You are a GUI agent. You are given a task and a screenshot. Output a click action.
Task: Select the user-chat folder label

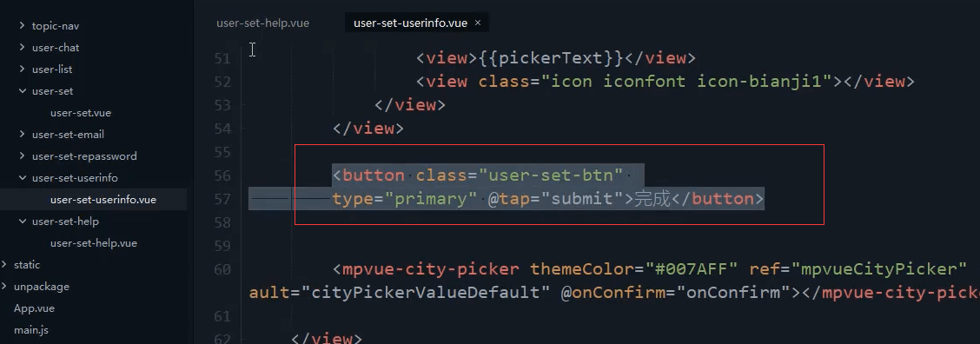(56, 48)
